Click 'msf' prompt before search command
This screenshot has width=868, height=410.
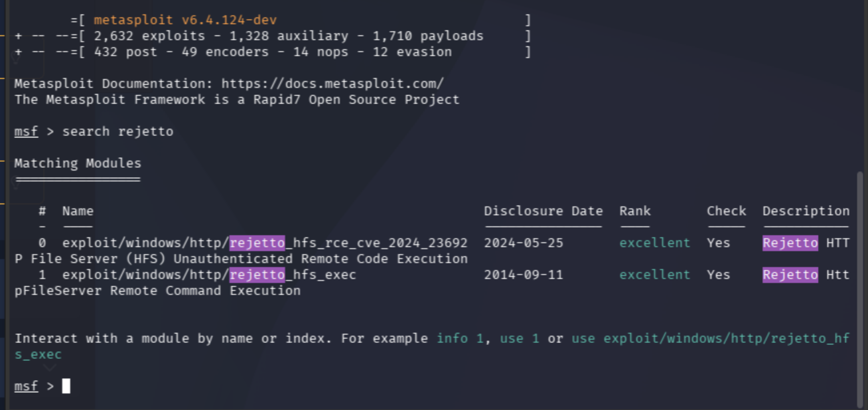26,131
